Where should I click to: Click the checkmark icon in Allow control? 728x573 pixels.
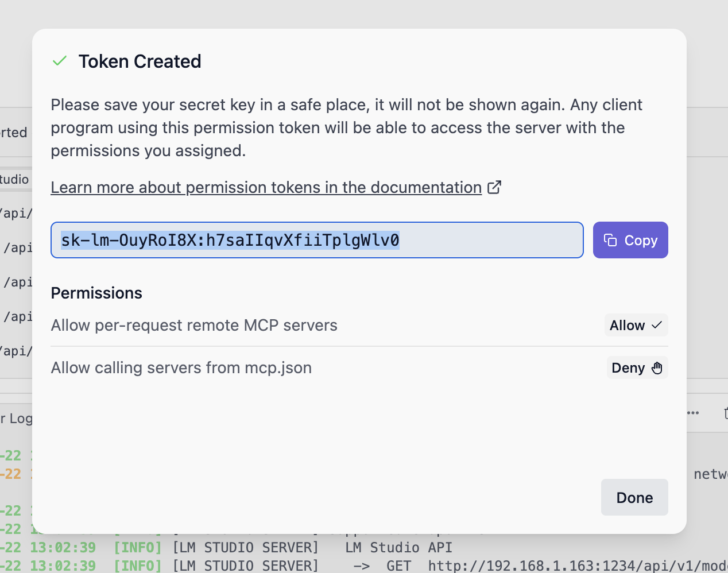tap(657, 325)
